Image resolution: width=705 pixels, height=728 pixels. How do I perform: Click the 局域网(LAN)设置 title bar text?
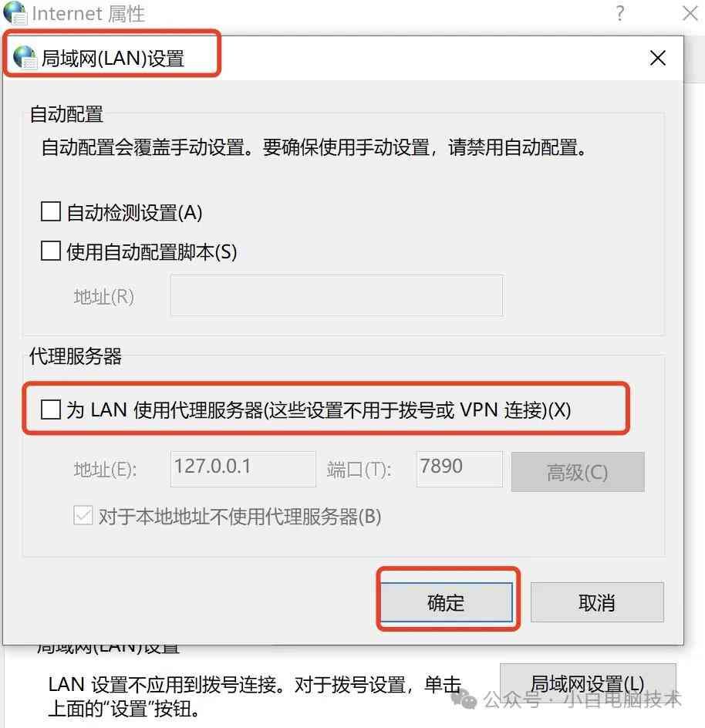113,59
